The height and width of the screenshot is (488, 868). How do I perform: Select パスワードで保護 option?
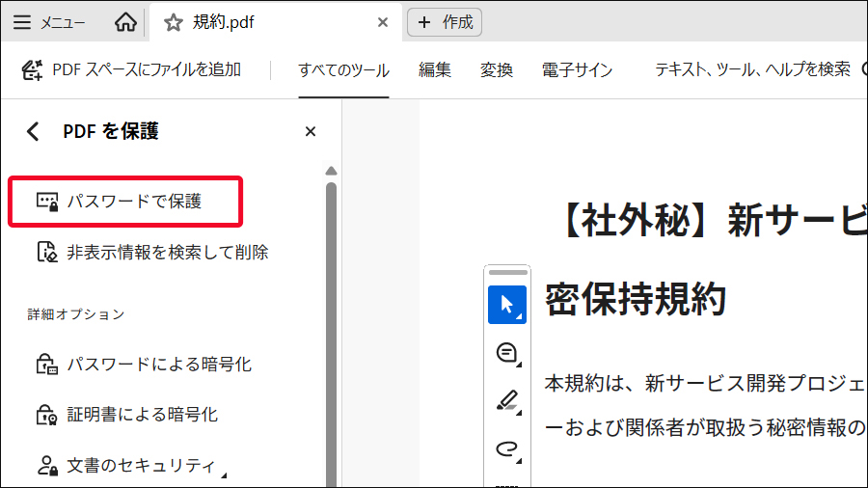[x=125, y=202]
